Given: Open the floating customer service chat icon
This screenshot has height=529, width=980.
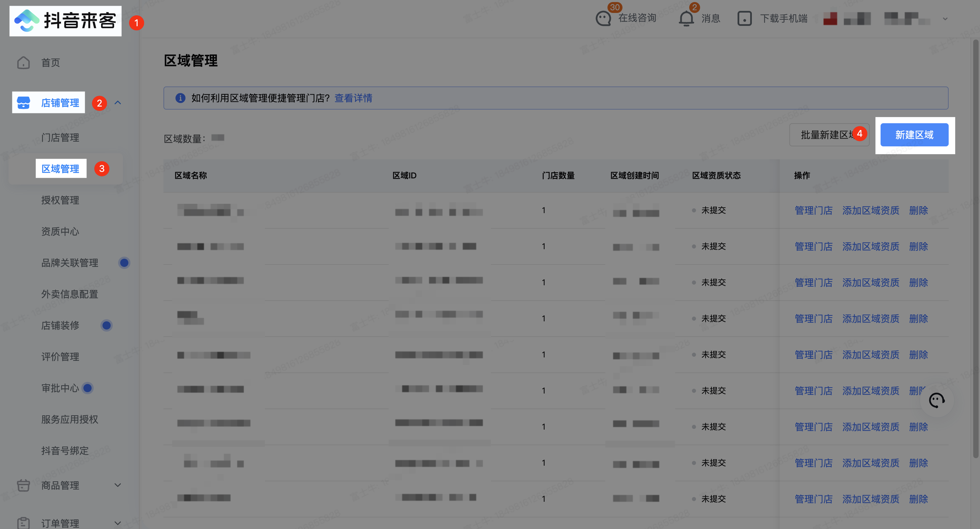Looking at the screenshot, I should click(x=936, y=400).
